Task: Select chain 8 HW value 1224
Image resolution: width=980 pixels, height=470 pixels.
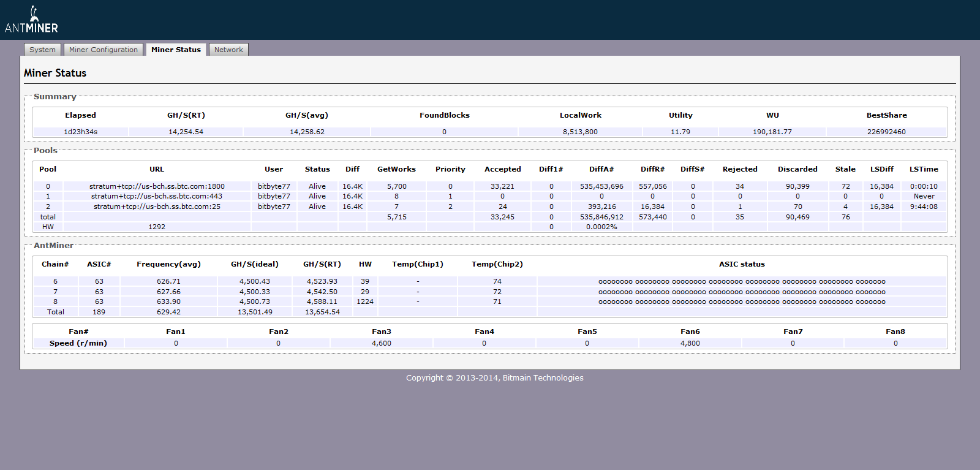Action: 365,301
